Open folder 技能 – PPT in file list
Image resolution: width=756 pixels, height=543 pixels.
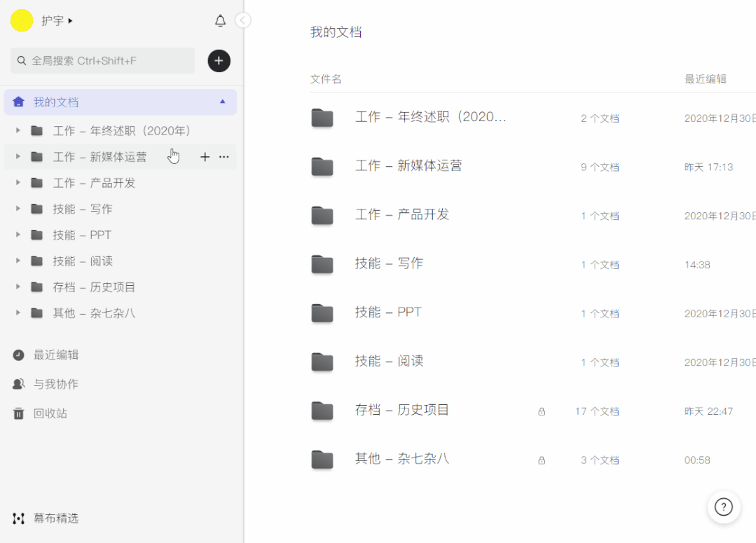(389, 312)
